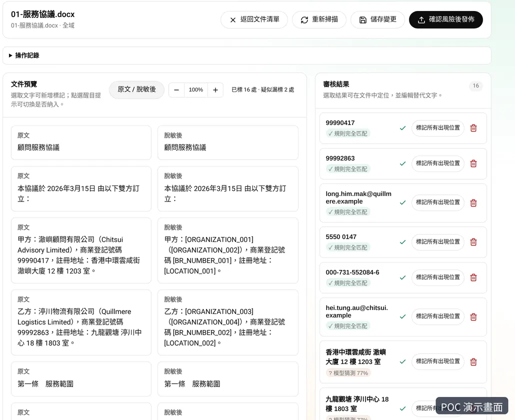Image resolution: width=515 pixels, height=420 pixels.
Task: Select result text 99992863
Action: (340, 158)
